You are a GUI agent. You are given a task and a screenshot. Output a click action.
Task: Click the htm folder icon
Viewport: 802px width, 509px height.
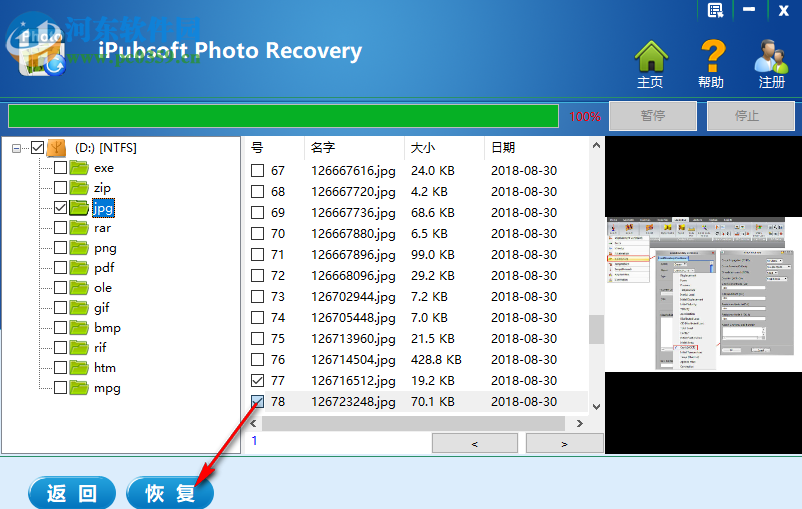point(79,367)
